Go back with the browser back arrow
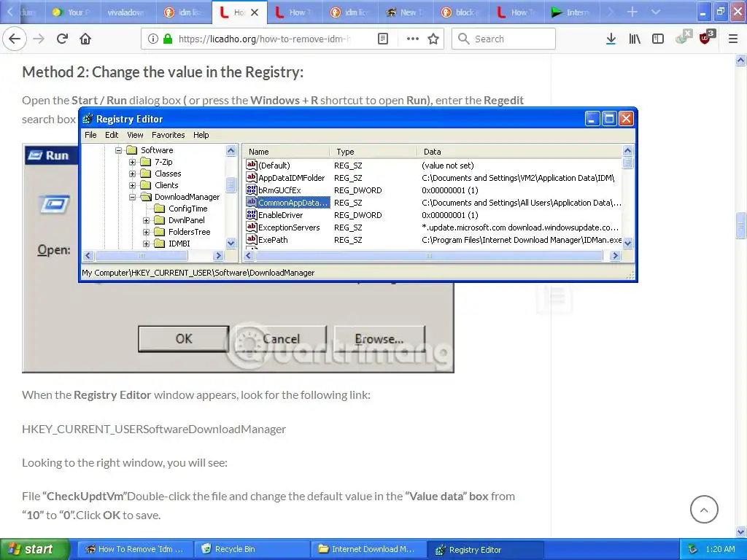Viewport: 747px width, 560px height. (x=15, y=39)
